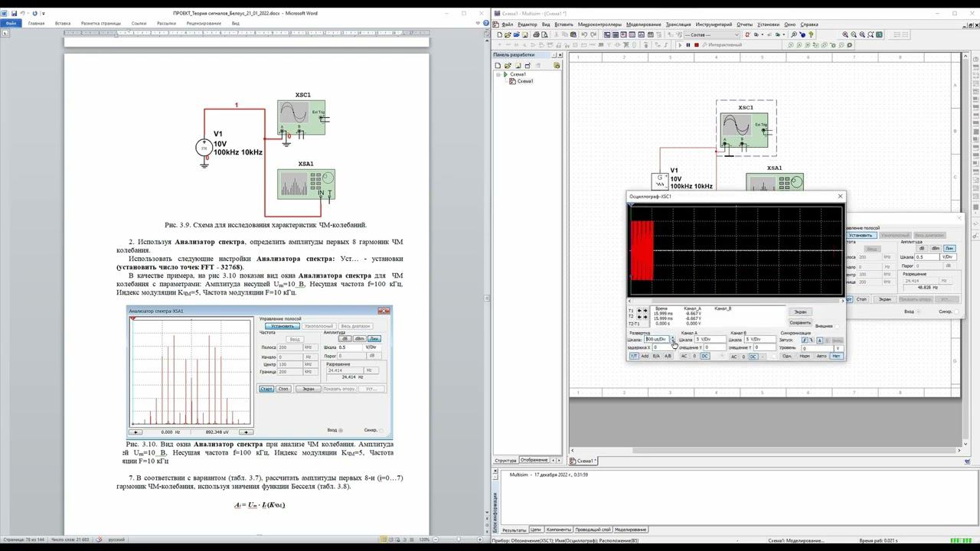
Task: Move T2 cursor right arrow in oscilloscope
Action: pyautogui.click(x=645, y=317)
